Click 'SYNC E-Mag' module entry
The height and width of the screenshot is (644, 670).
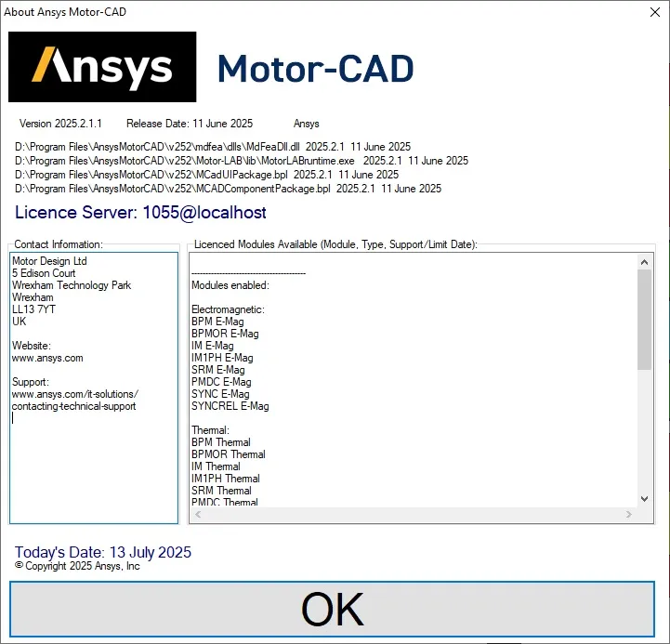(220, 394)
